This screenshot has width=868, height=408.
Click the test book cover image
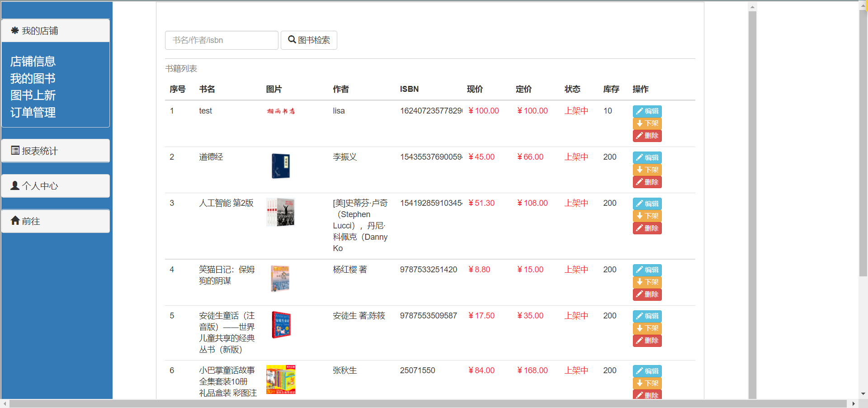tap(281, 111)
